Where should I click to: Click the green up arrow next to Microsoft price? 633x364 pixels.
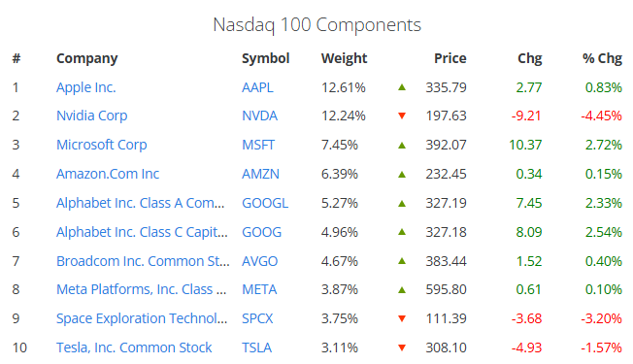402,146
